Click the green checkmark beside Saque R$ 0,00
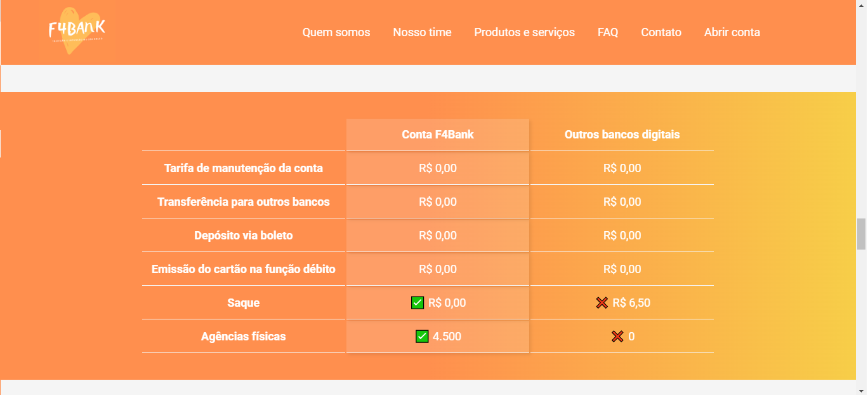This screenshot has height=395, width=868. pos(418,302)
